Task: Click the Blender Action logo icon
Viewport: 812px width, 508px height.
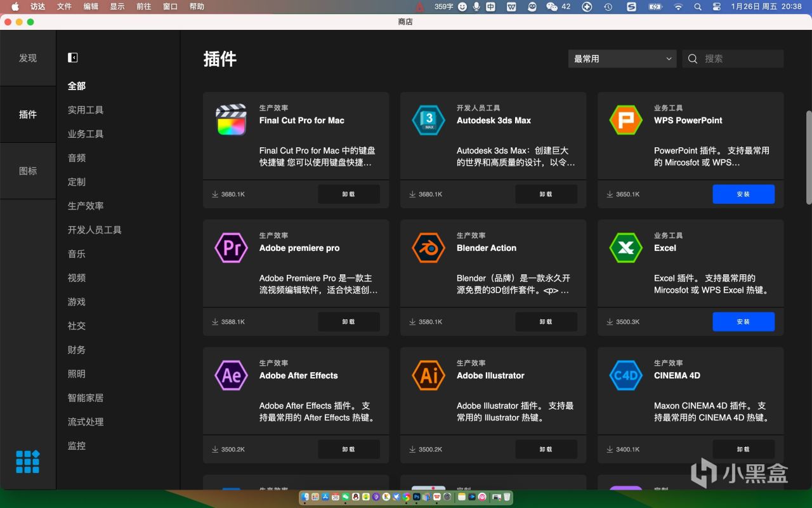Action: coord(429,248)
